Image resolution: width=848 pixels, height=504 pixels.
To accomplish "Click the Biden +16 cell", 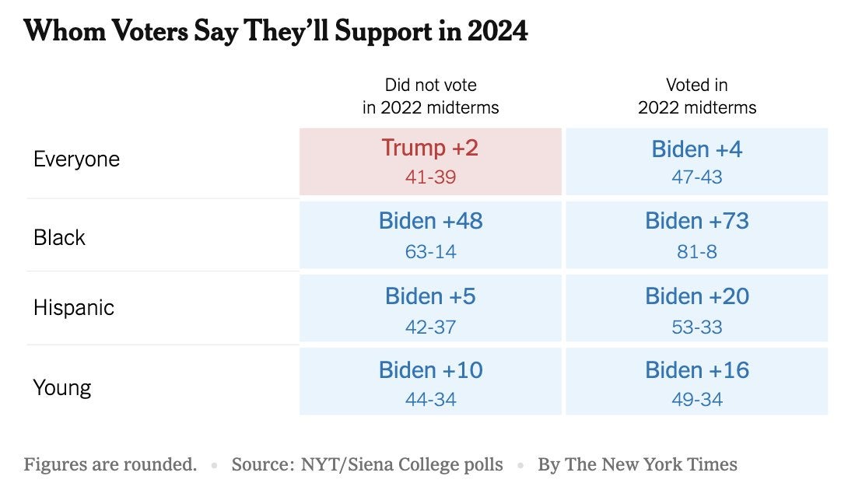I will 697,381.
